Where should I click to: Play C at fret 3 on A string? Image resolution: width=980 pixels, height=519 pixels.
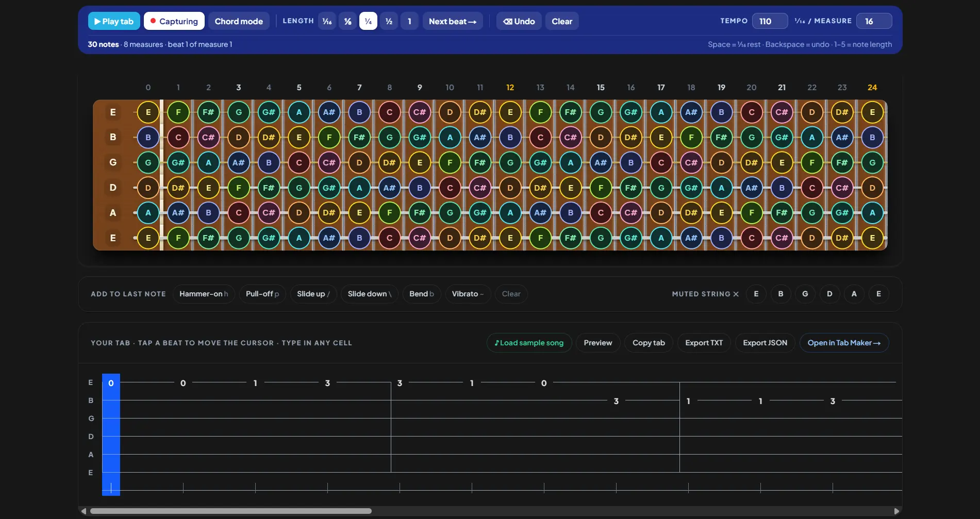tap(239, 212)
